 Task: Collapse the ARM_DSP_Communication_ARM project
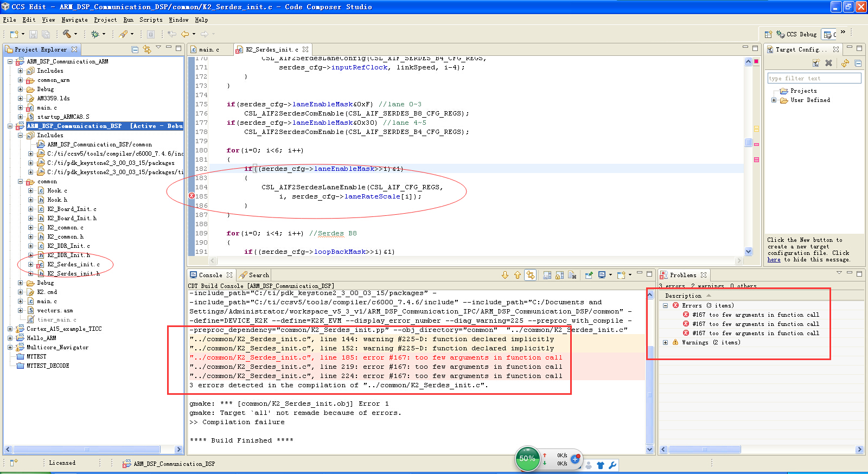(10, 61)
